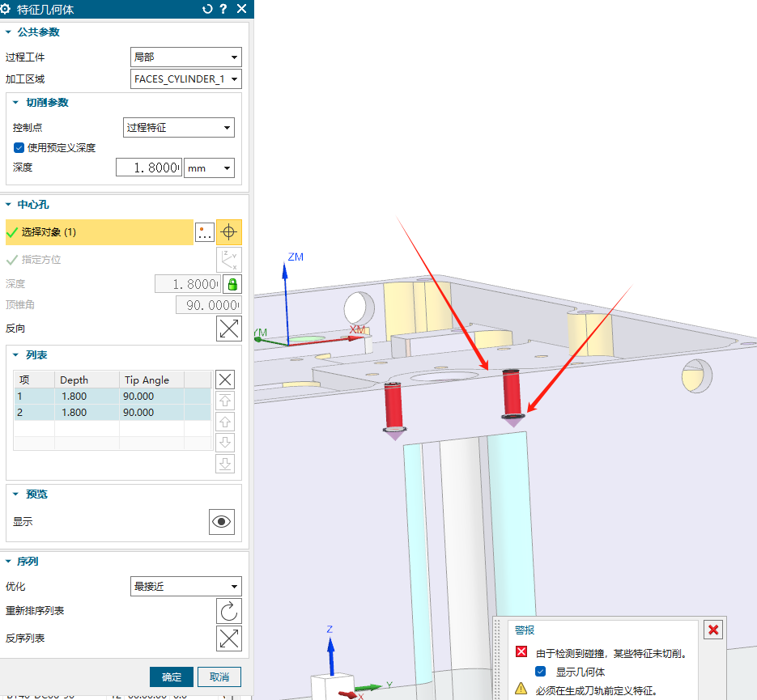Toggle 显示几何体 checkbox in alert

coord(541,672)
